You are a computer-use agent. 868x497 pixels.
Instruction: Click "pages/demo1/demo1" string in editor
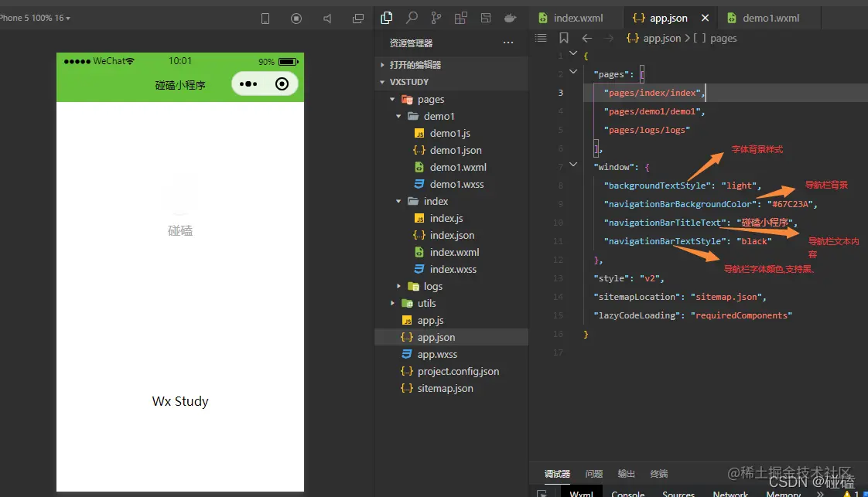652,111
